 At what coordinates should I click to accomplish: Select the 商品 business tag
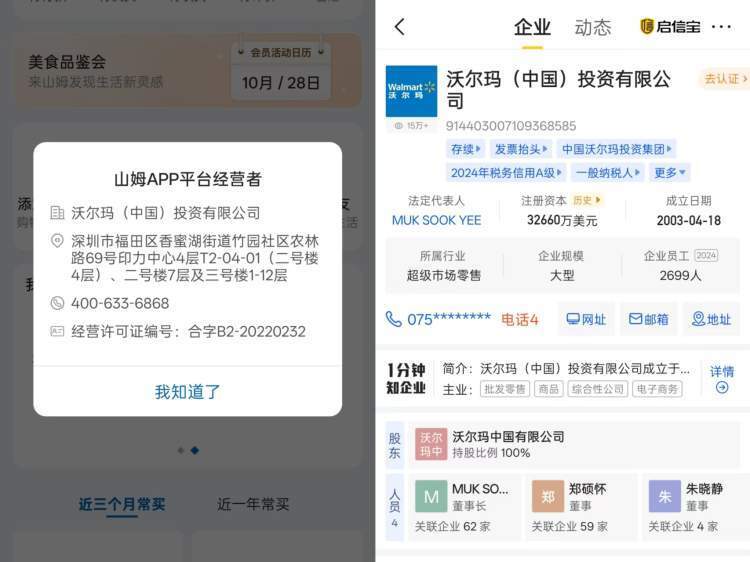click(x=548, y=389)
